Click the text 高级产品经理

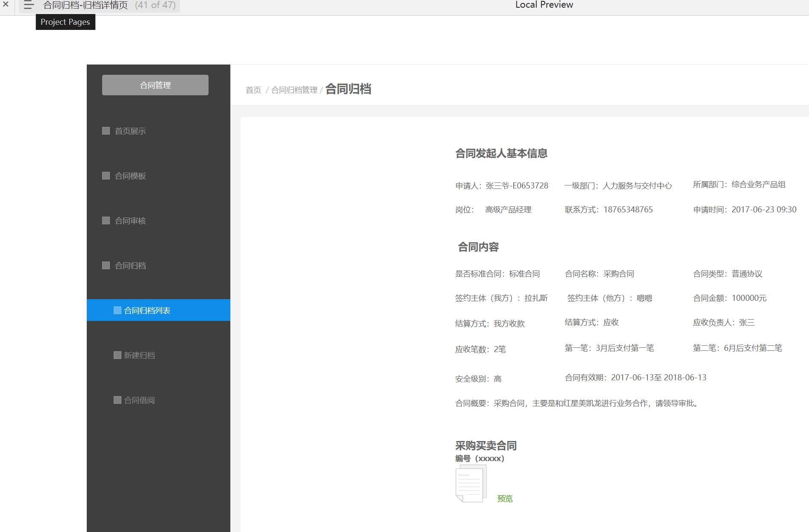pyautogui.click(x=508, y=210)
